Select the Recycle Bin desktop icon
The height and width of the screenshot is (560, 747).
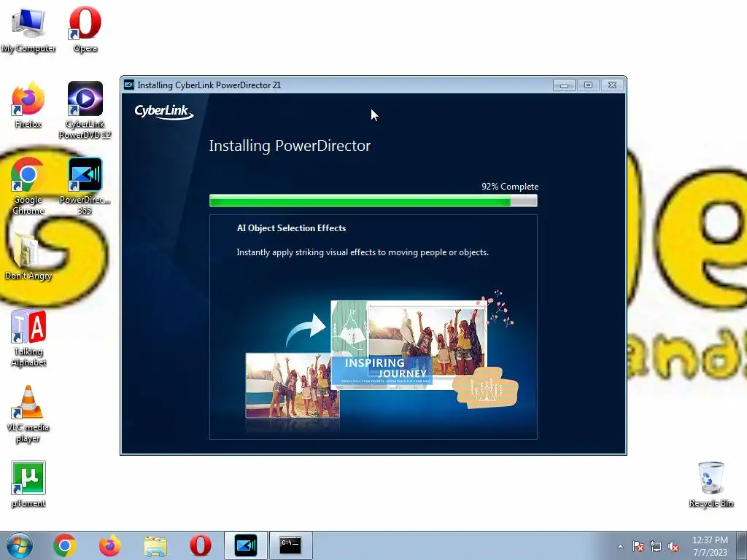711,484
